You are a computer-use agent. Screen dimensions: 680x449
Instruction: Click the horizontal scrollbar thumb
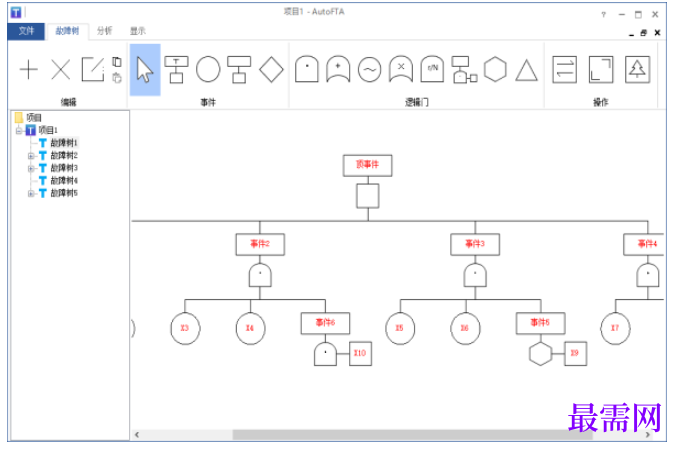(x=401, y=434)
